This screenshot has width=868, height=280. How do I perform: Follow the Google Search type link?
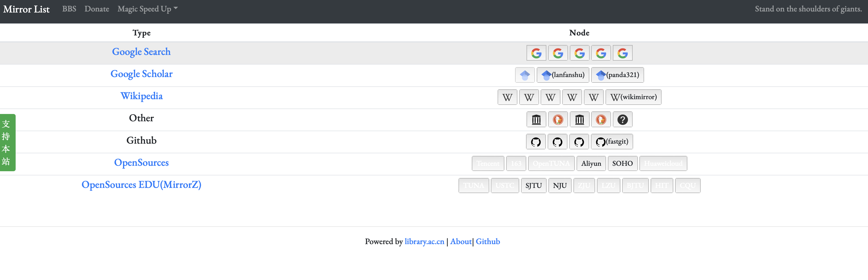[141, 52]
